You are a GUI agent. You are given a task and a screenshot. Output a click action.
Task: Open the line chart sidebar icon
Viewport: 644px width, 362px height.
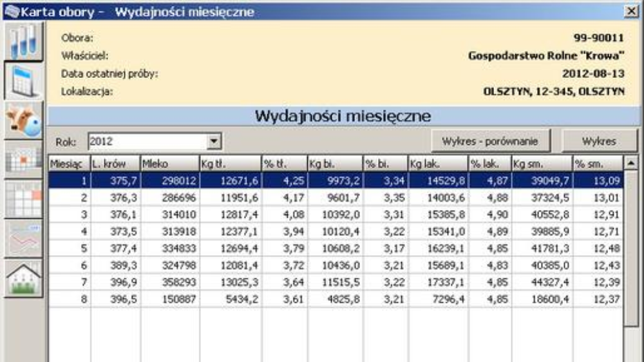pyautogui.click(x=24, y=239)
